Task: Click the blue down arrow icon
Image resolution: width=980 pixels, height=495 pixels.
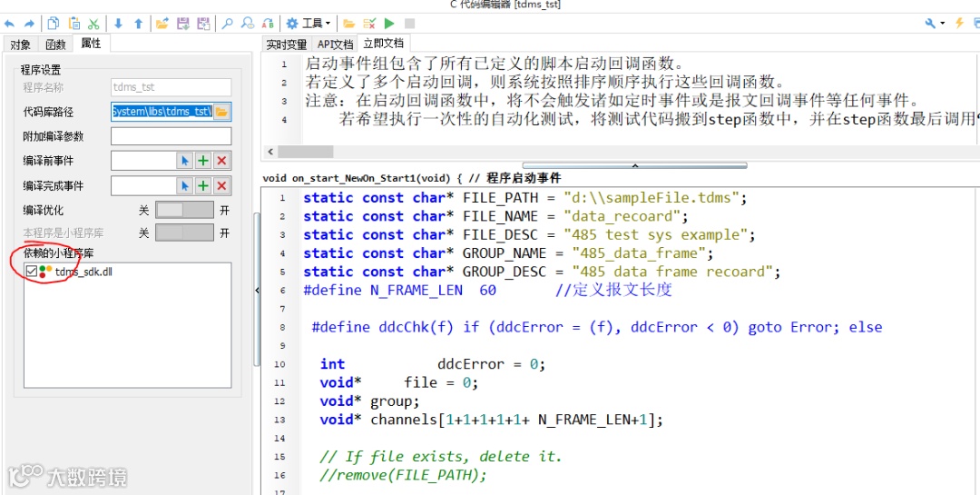Action: coord(118,24)
